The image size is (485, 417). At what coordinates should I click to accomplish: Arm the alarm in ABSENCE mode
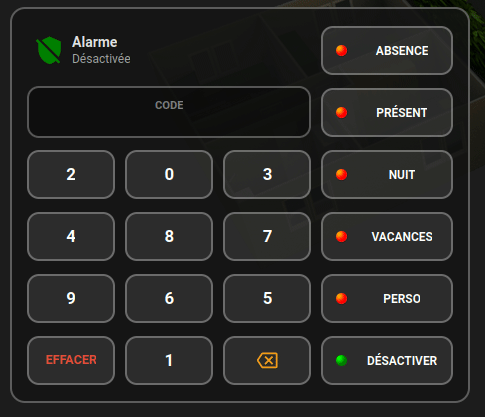pos(387,50)
